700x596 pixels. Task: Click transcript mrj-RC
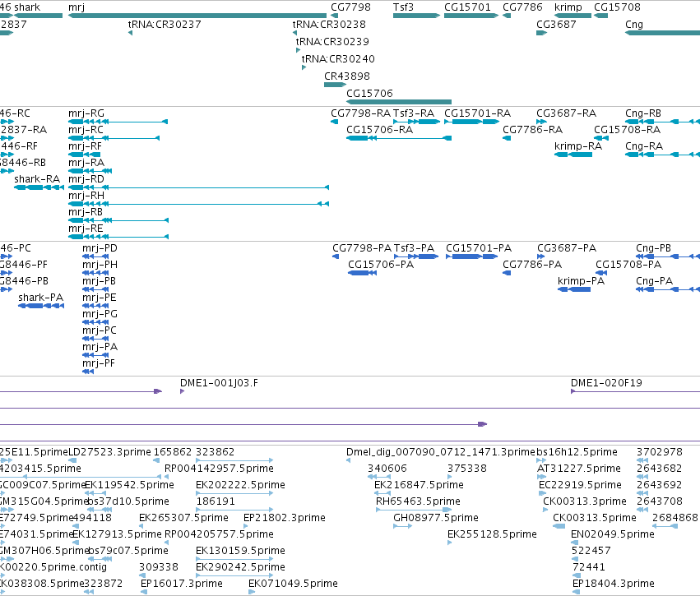114,138
